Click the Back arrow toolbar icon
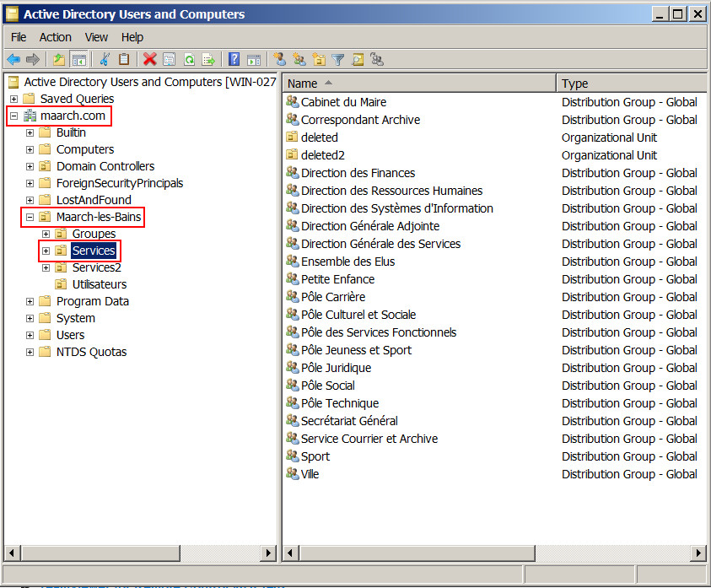This screenshot has width=711, height=588. pyautogui.click(x=13, y=59)
